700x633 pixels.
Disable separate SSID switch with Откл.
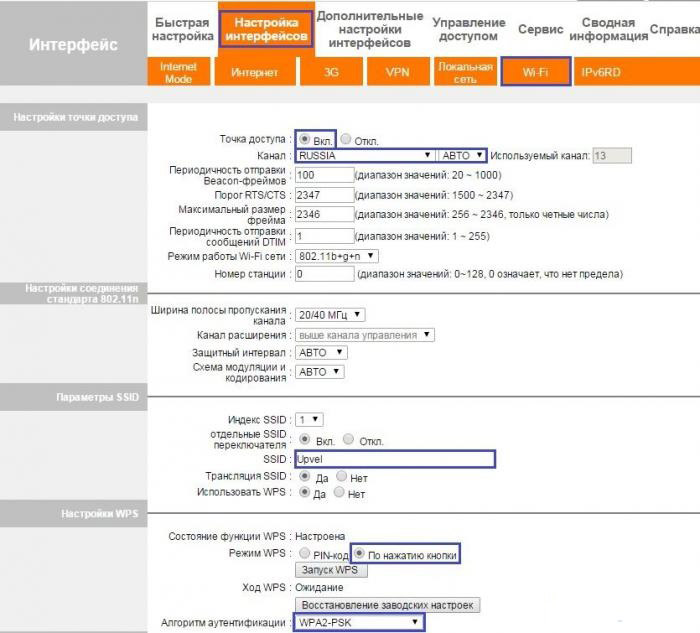(x=348, y=439)
